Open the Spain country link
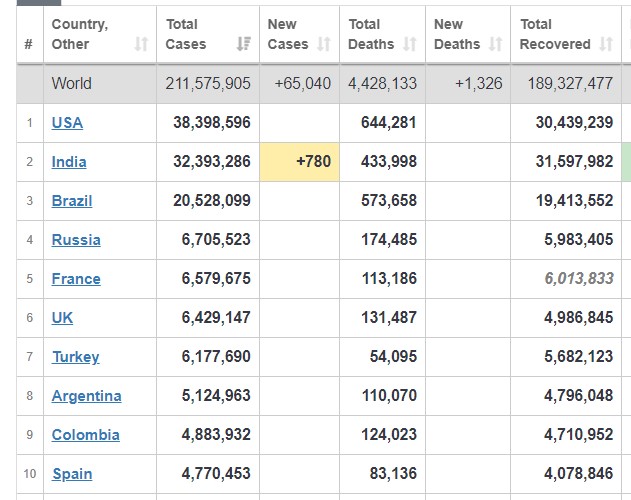Viewport: 631px width, 500px height. [72, 474]
